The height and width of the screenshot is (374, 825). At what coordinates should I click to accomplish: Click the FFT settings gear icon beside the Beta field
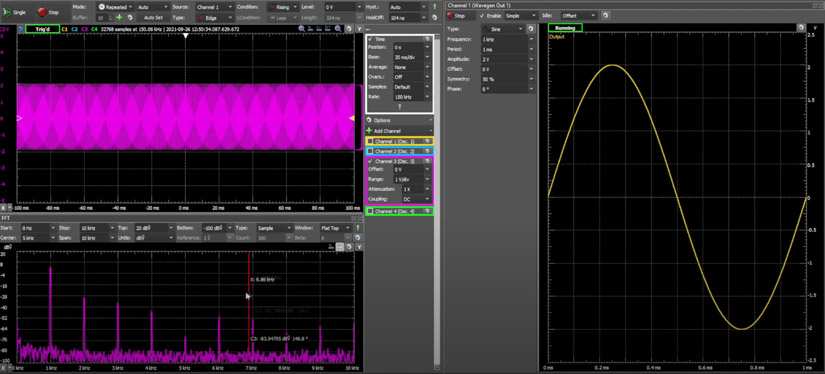coord(358,238)
